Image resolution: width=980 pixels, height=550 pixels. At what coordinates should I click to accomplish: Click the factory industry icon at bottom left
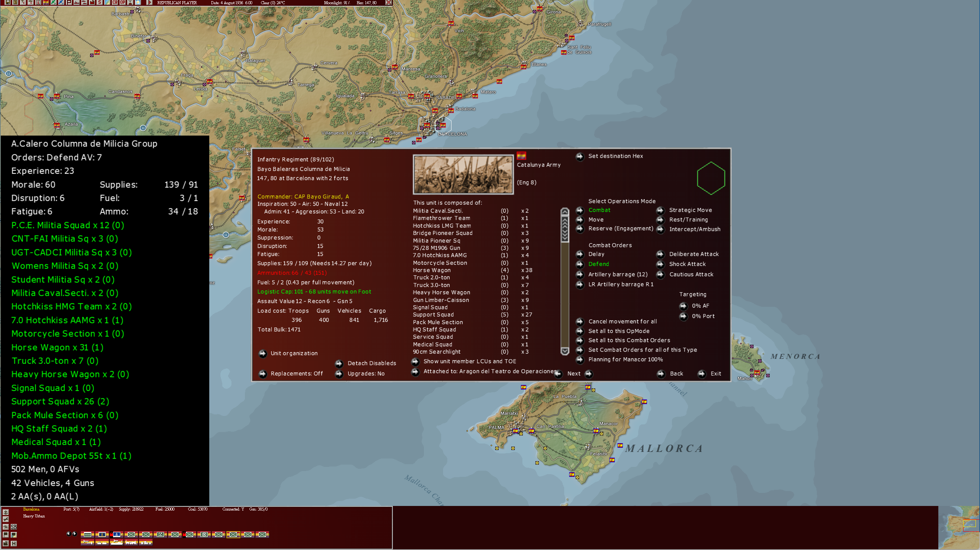click(6, 543)
